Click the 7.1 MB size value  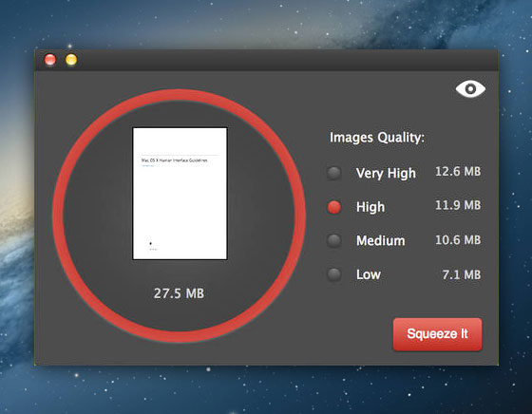pos(462,274)
